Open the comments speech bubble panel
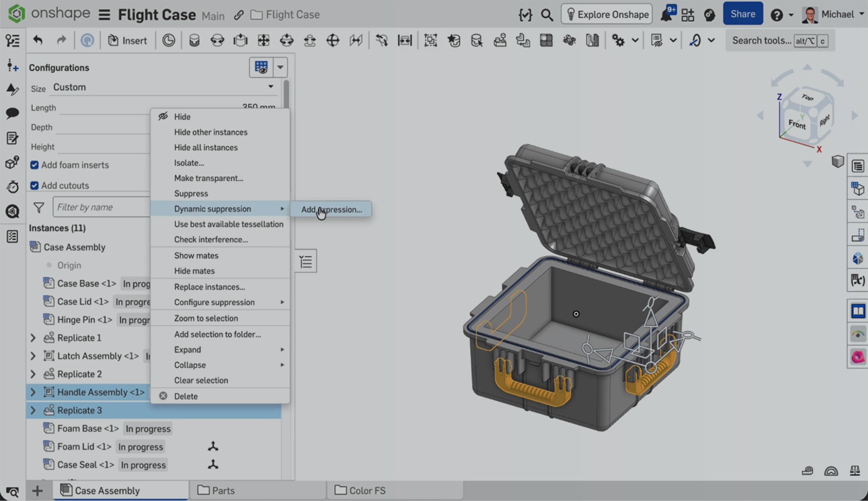 click(x=12, y=113)
